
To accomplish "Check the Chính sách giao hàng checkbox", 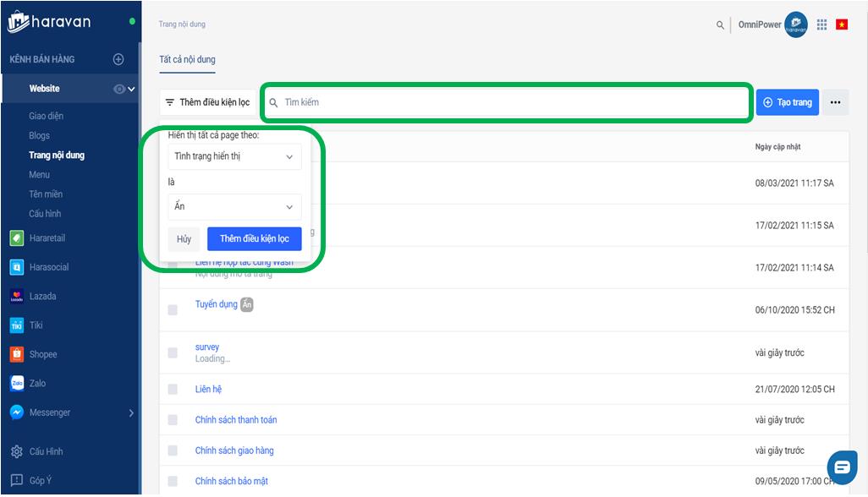I will [x=173, y=451].
